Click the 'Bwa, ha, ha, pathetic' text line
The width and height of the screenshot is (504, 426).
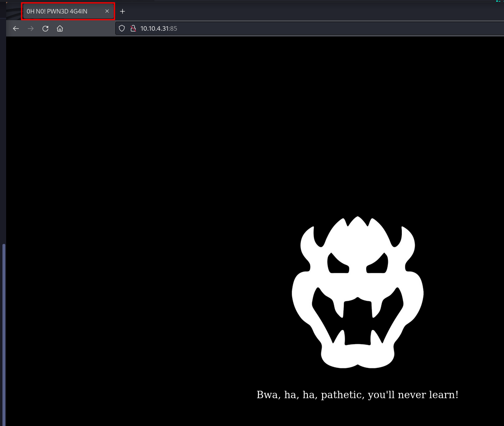pos(357,395)
